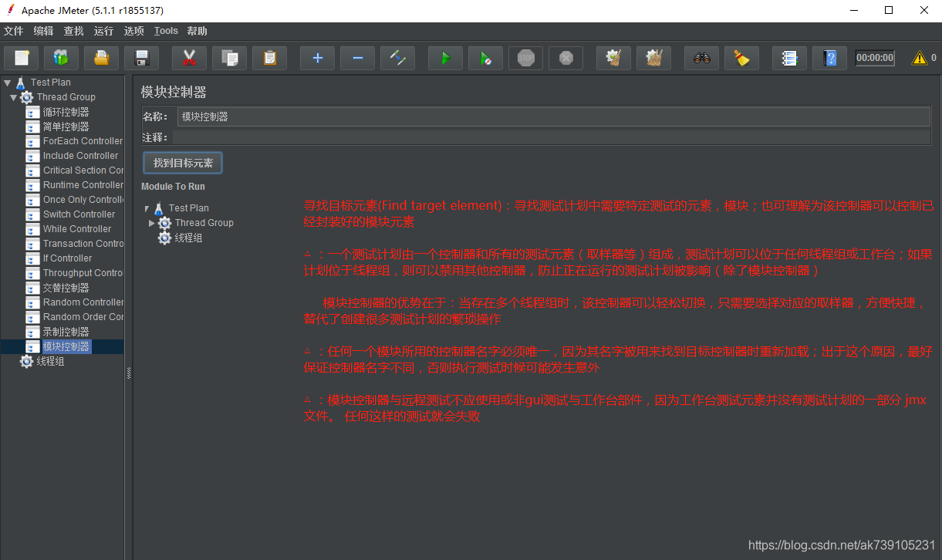Click the Shutdown test icon
This screenshot has width=942, height=560.
click(566, 58)
